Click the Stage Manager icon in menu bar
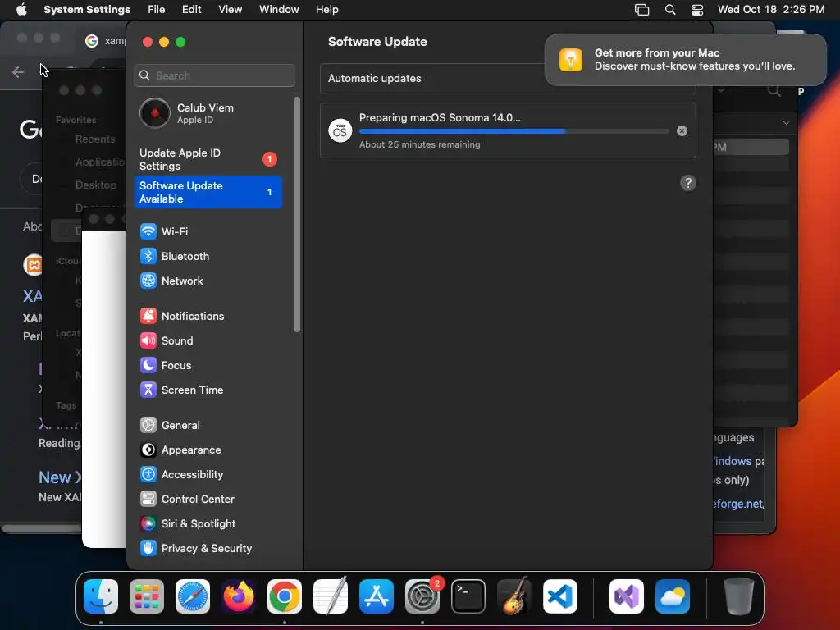This screenshot has height=630, width=840. 641,10
